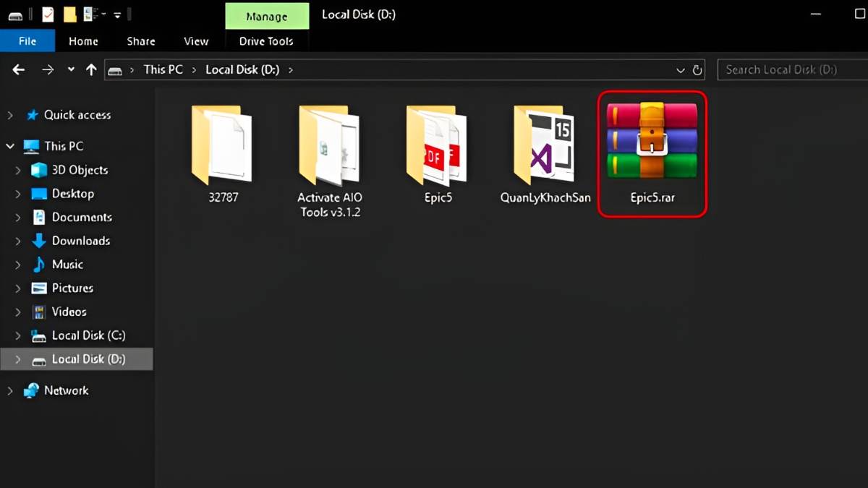Select Desktop in the sidebar
The image size is (868, 488).
[x=72, y=194]
